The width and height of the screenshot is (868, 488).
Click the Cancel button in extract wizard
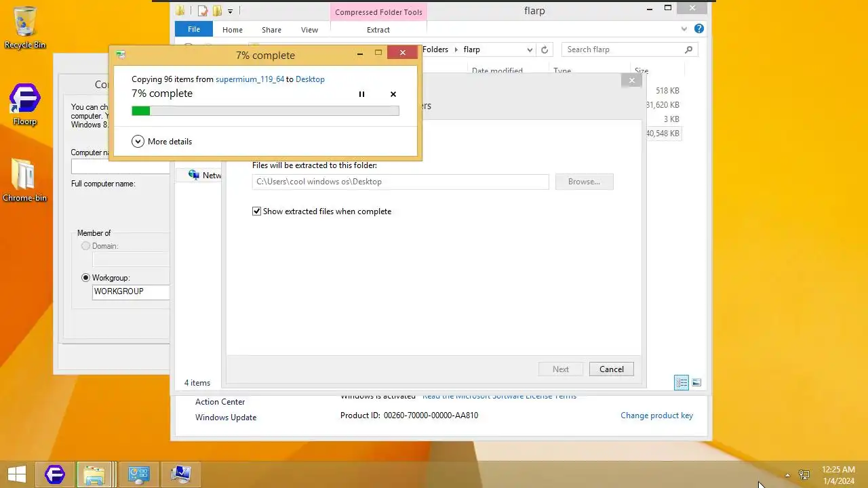tap(611, 369)
